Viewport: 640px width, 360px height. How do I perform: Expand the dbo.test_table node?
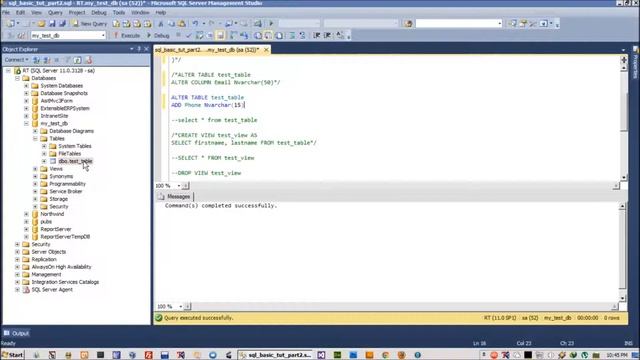click(x=44, y=161)
